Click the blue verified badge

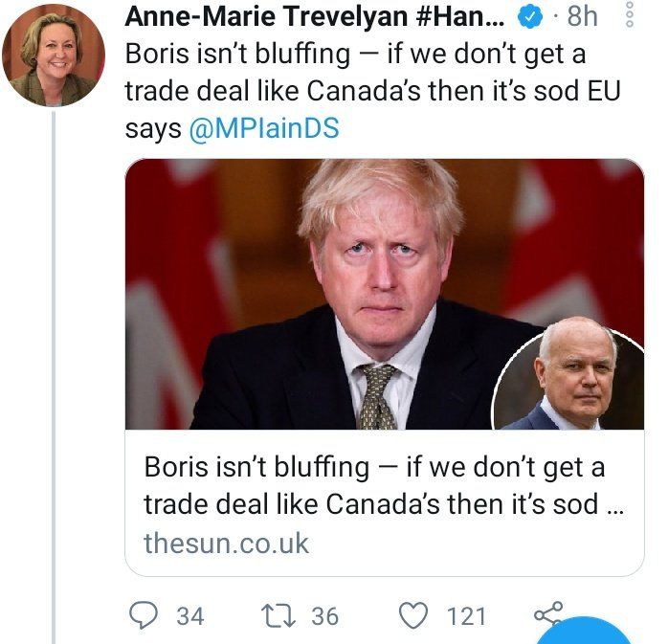(x=530, y=17)
